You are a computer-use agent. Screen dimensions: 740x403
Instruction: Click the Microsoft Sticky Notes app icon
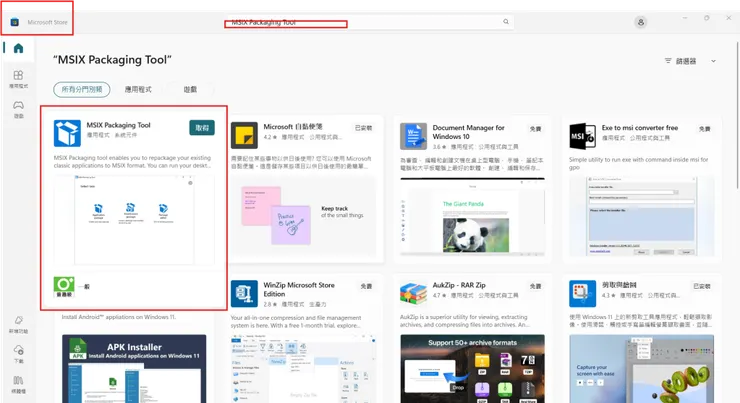[244, 135]
